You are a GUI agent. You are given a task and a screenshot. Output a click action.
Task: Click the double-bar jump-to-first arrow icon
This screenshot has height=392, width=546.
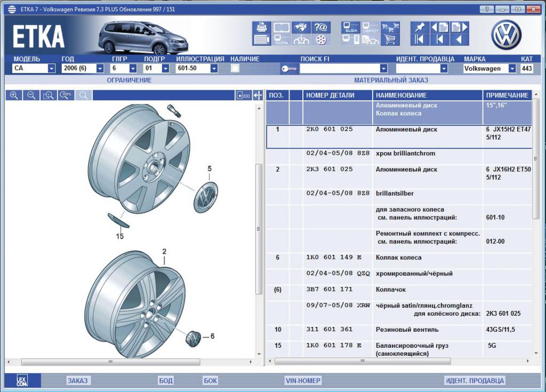click(419, 39)
